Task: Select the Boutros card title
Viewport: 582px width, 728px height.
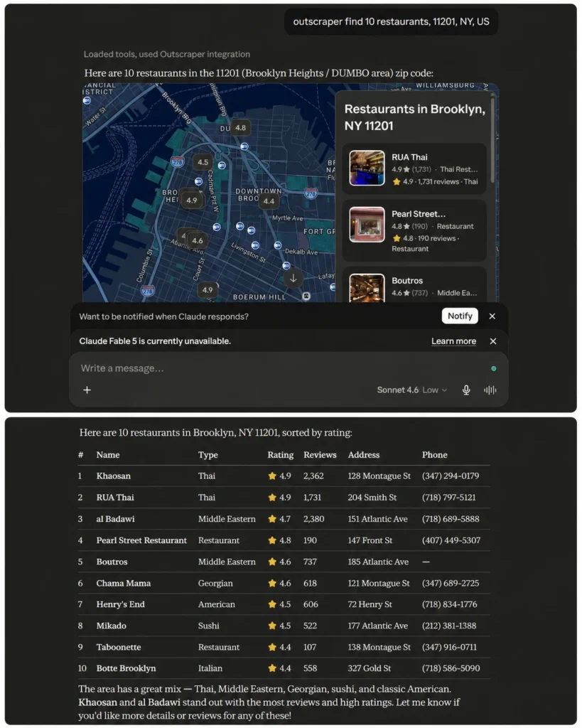Action: (407, 281)
